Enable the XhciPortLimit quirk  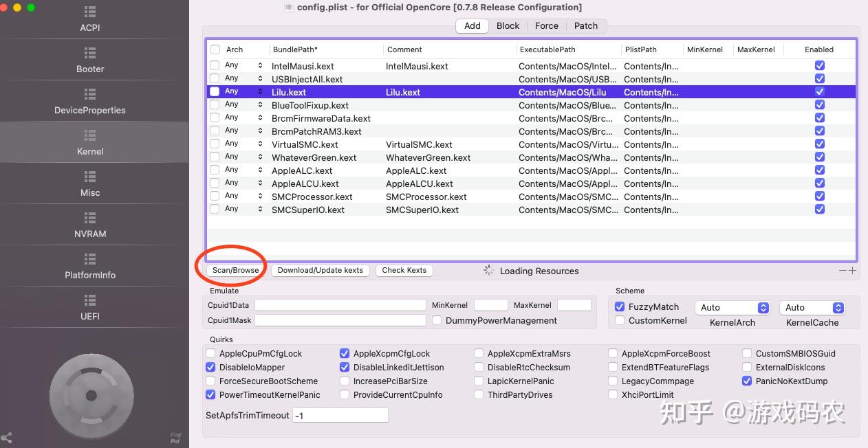click(x=613, y=394)
